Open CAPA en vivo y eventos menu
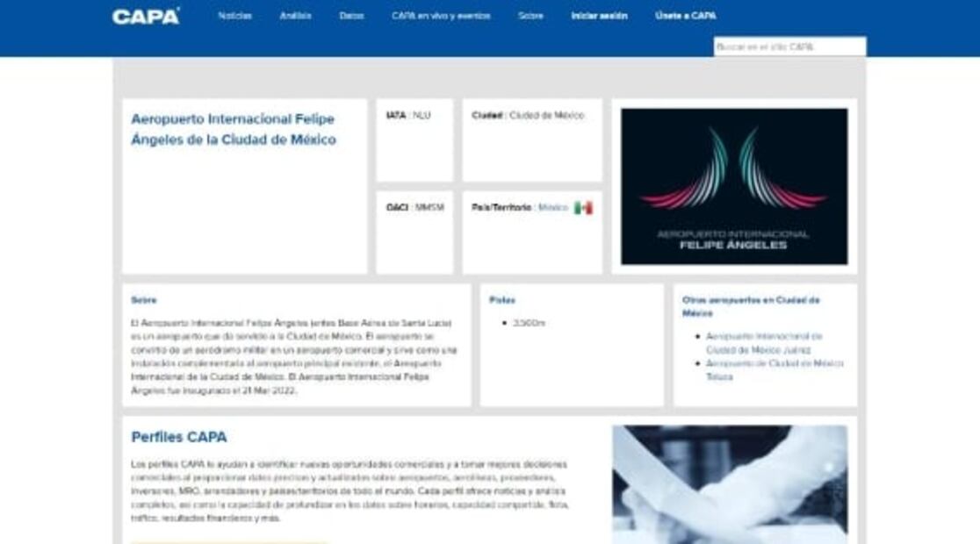Viewport: 980px width, 544px height. 441,16
